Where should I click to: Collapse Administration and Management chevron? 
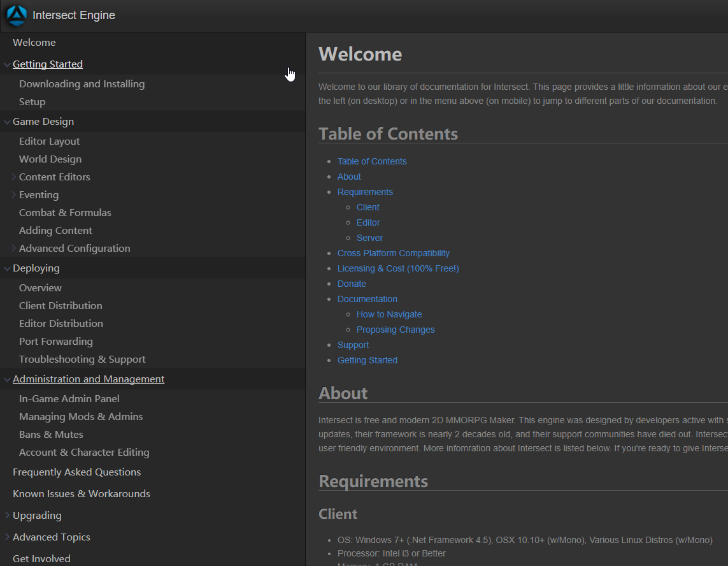coord(7,380)
